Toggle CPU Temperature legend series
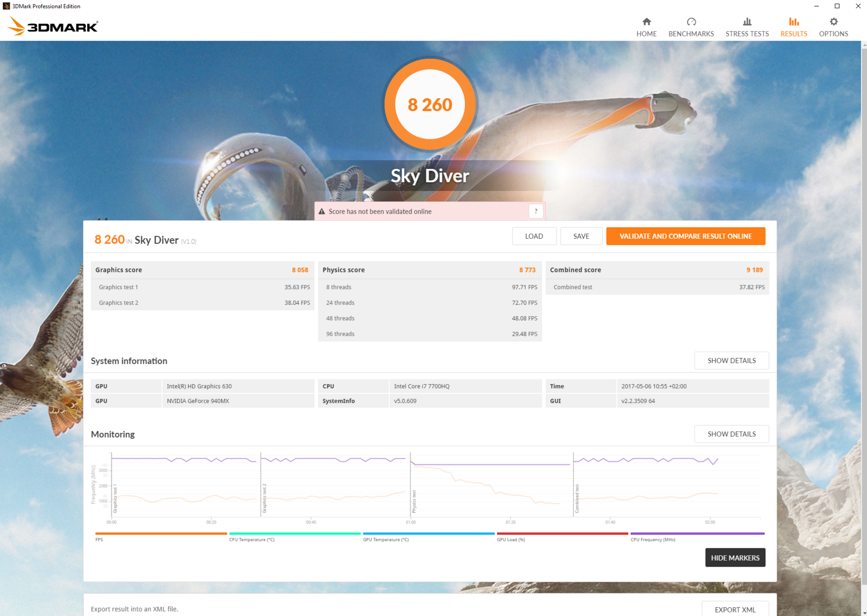 point(295,534)
